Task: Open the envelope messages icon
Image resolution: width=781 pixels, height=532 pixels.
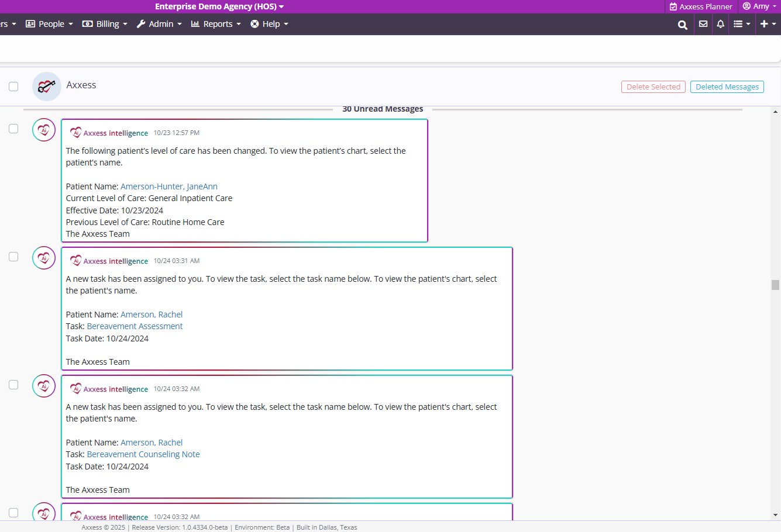Action: [703, 24]
